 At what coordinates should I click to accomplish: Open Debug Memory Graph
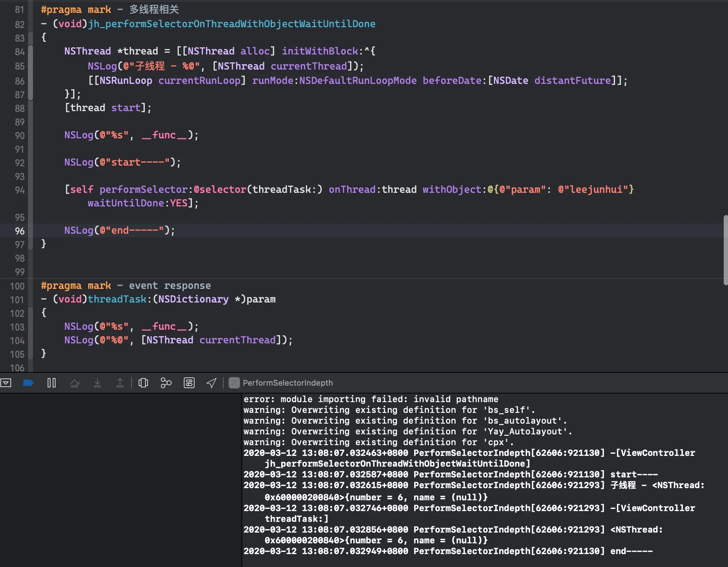click(x=166, y=383)
